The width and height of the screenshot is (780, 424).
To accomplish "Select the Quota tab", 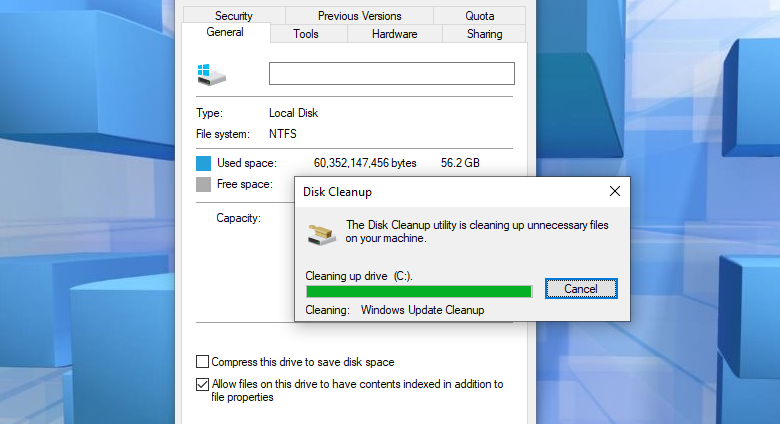I will coord(480,15).
